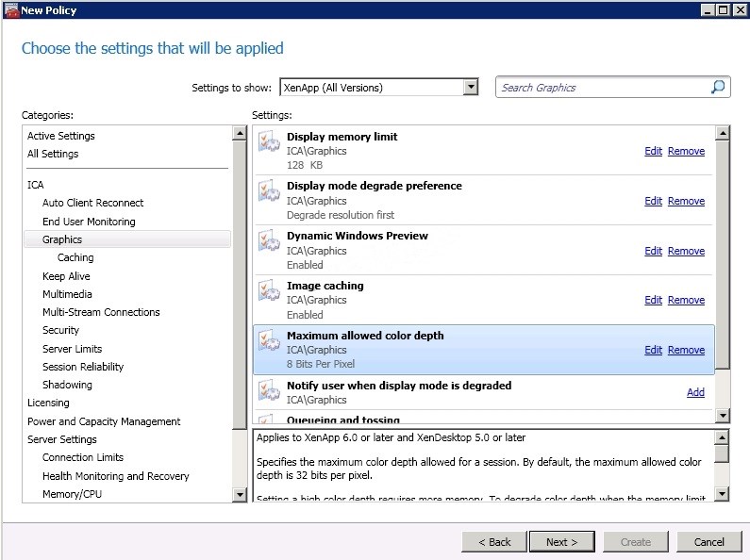Edit the Dynamic Windows Preview setting

click(x=653, y=251)
